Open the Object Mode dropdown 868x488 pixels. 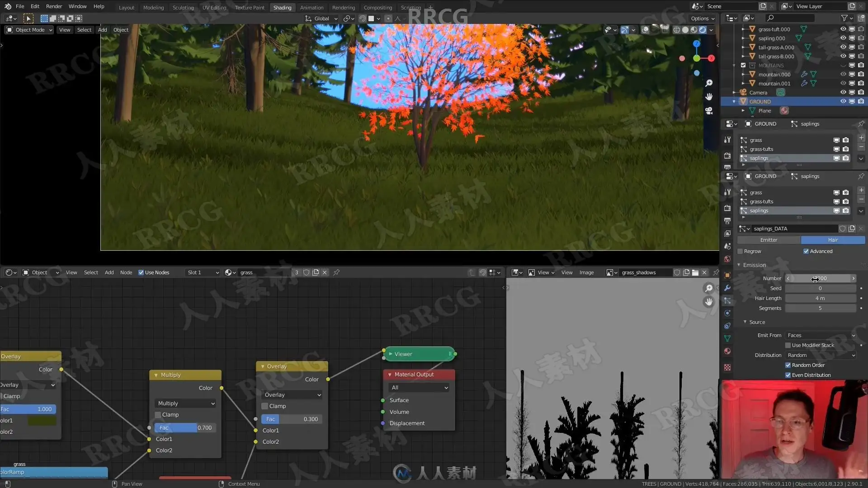coord(29,30)
